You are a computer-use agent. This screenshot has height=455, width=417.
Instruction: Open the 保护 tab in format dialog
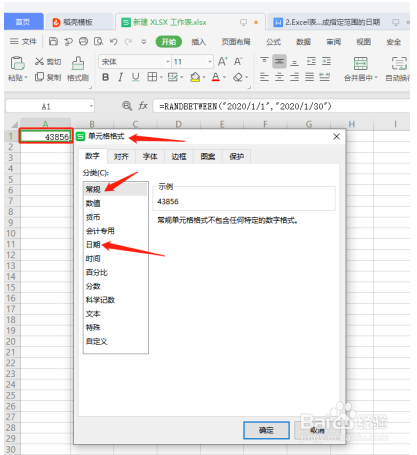point(237,156)
